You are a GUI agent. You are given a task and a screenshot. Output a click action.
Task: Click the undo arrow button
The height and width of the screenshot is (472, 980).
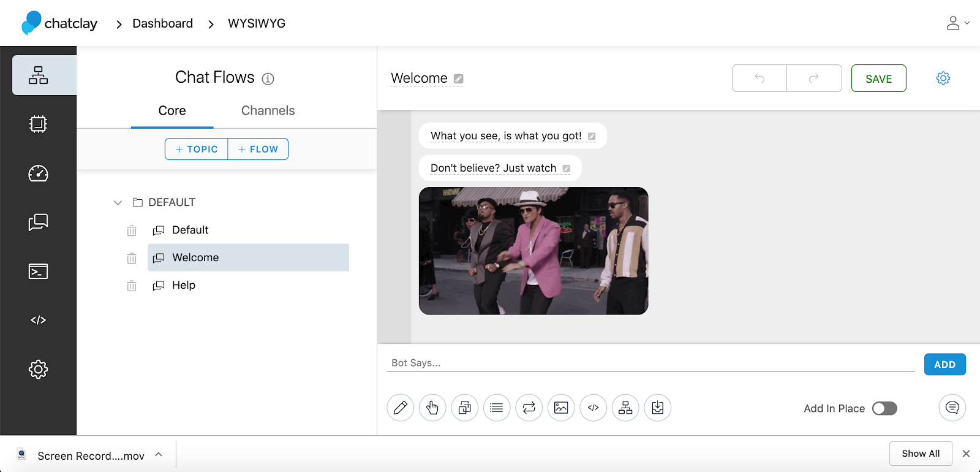click(x=759, y=78)
